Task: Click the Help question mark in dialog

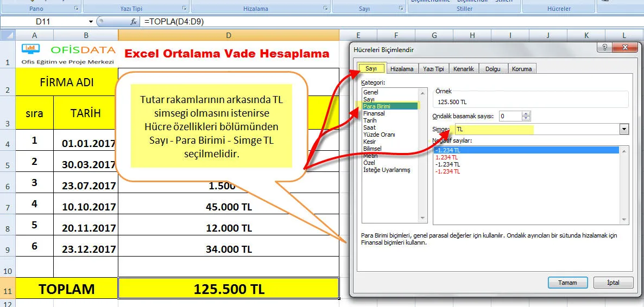Action: coord(604,48)
